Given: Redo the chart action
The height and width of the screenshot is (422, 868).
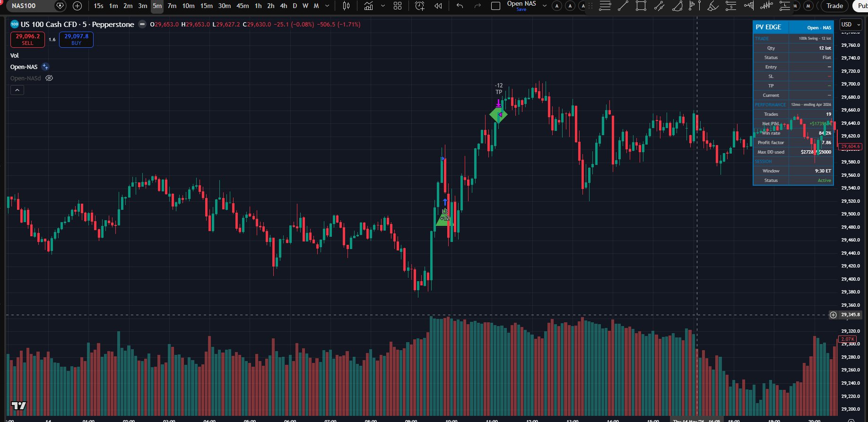Looking at the screenshot, I should click(x=477, y=6).
